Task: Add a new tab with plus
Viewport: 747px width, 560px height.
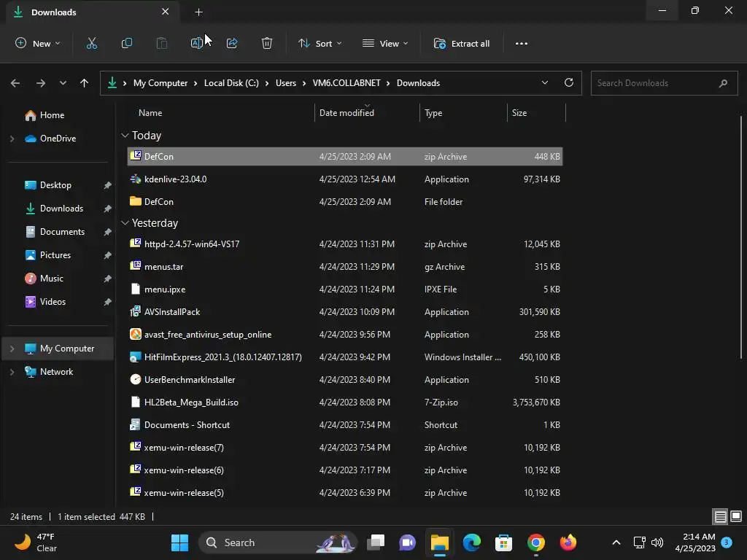Action: pyautogui.click(x=198, y=12)
